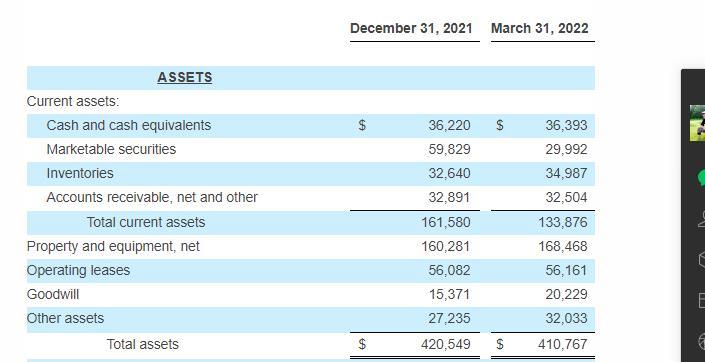The height and width of the screenshot is (362, 705).
Task: Click the Total assets value 410,767
Action: (562, 344)
